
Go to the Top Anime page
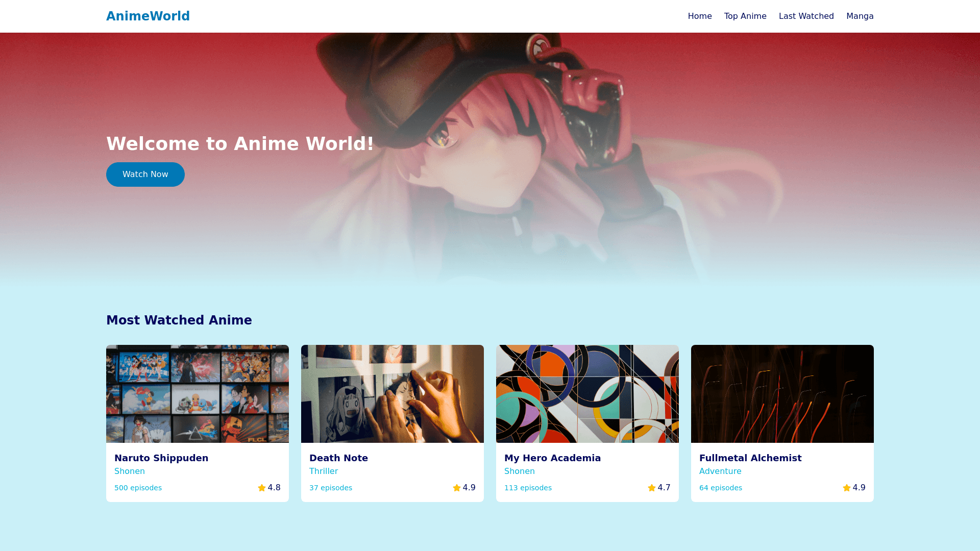[745, 16]
